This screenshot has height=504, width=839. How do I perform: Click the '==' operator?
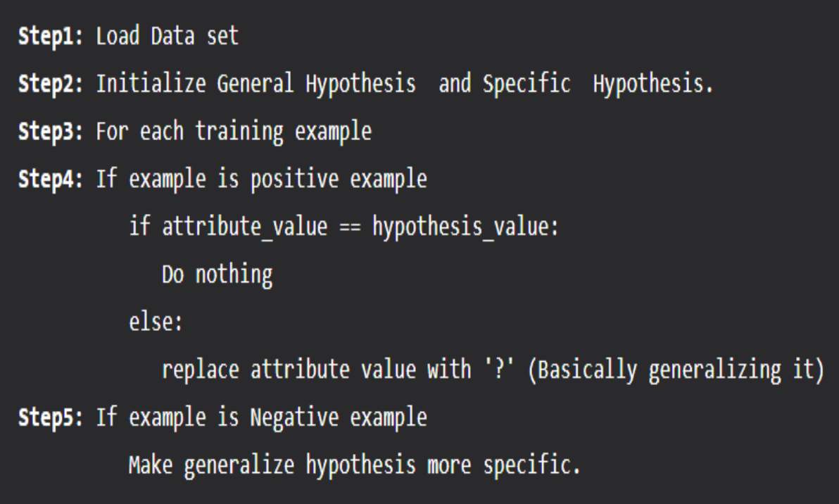coord(350,228)
